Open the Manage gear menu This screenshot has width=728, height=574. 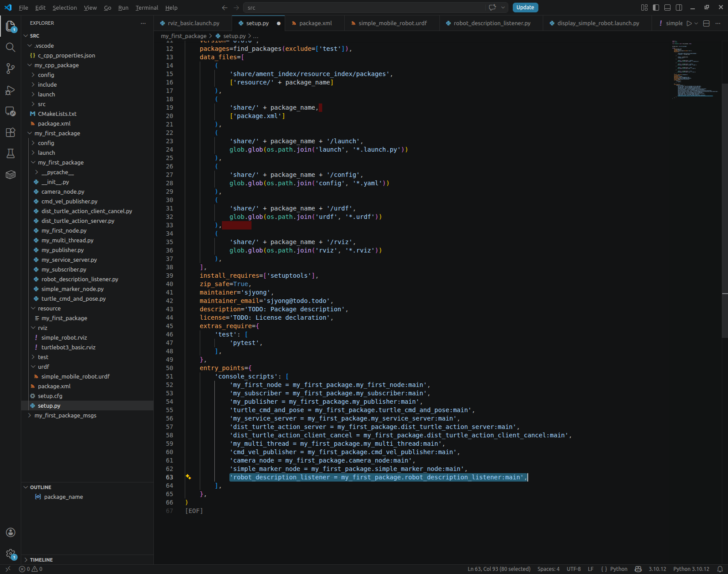[x=11, y=554]
